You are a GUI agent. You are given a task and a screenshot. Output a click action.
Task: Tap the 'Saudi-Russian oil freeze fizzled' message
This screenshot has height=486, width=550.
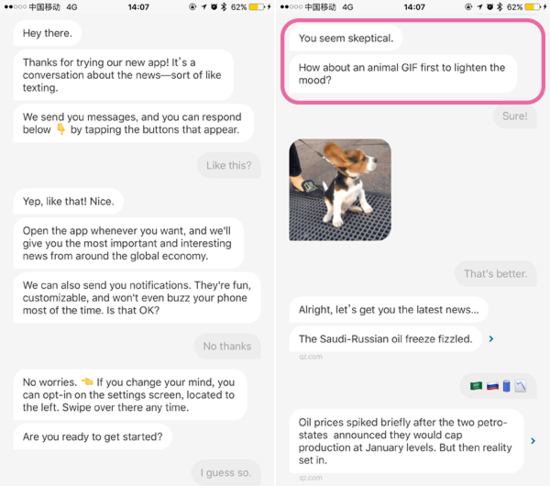(x=385, y=339)
